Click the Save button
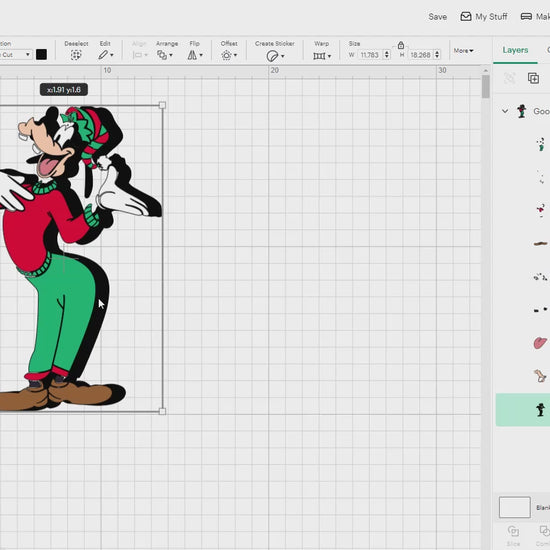This screenshot has height=550, width=550. coord(437,16)
